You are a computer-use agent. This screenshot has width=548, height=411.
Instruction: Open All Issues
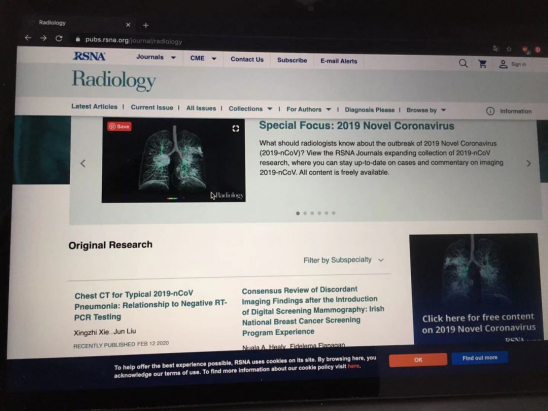click(201, 108)
